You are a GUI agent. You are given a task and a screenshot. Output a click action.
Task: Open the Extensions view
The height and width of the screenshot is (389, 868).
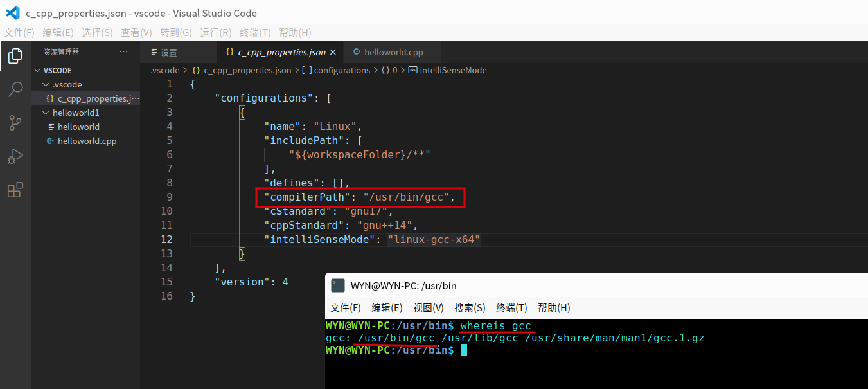15,188
